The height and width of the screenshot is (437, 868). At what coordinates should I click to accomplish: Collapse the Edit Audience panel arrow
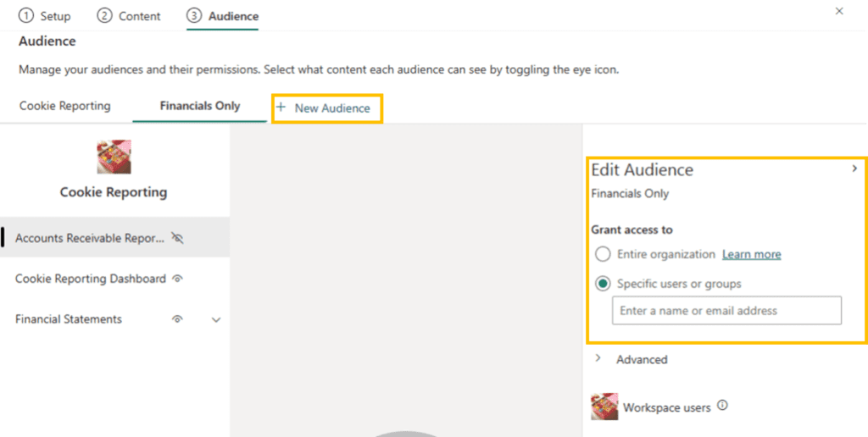[x=854, y=169]
